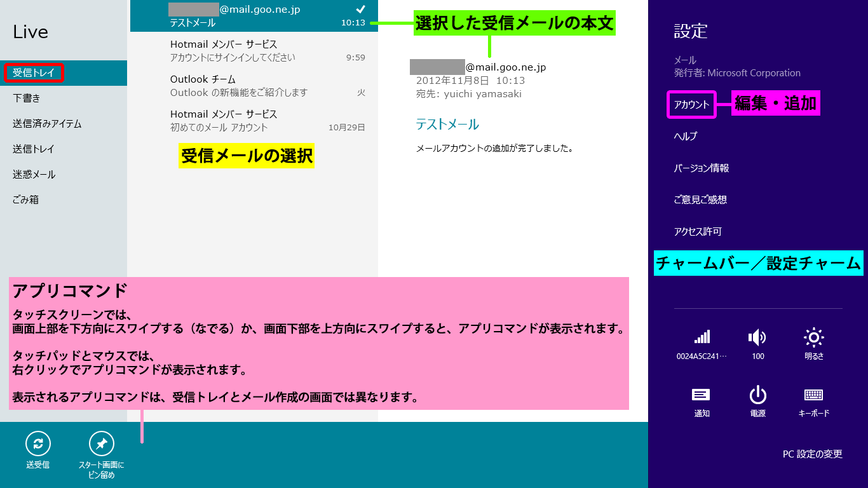
Task: Open the network signal icon in settings
Action: click(x=701, y=337)
